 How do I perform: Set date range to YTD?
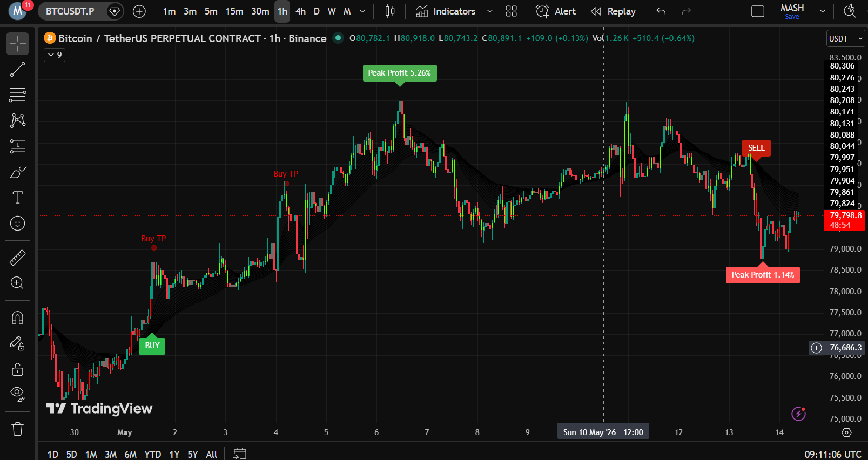(153, 454)
